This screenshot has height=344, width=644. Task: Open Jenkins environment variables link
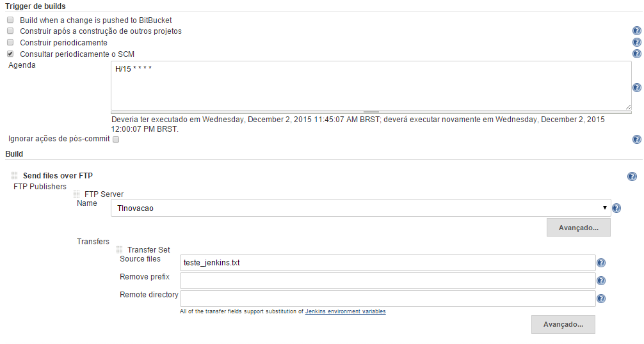tap(346, 311)
